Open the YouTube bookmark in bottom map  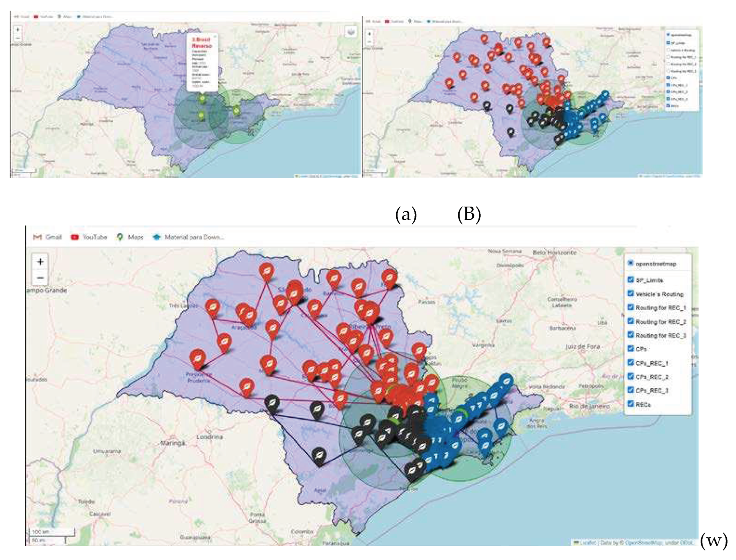pos(89,237)
